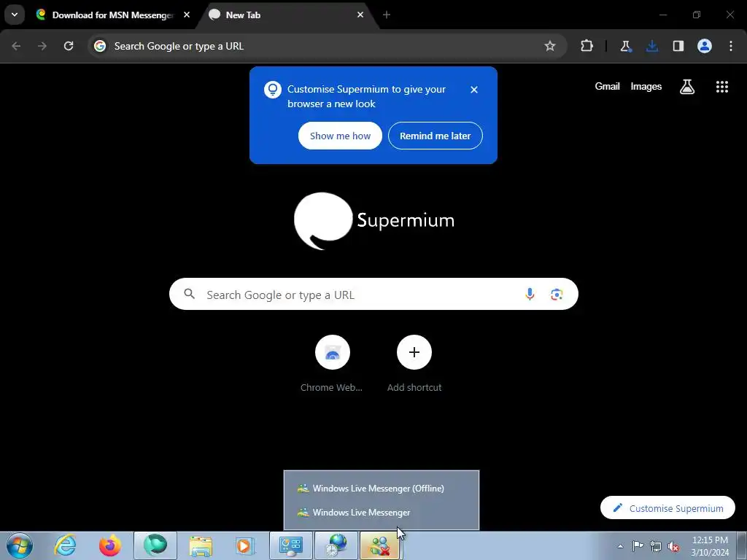Toggle the side panel
Screen dimensions: 747x560
pos(678,46)
